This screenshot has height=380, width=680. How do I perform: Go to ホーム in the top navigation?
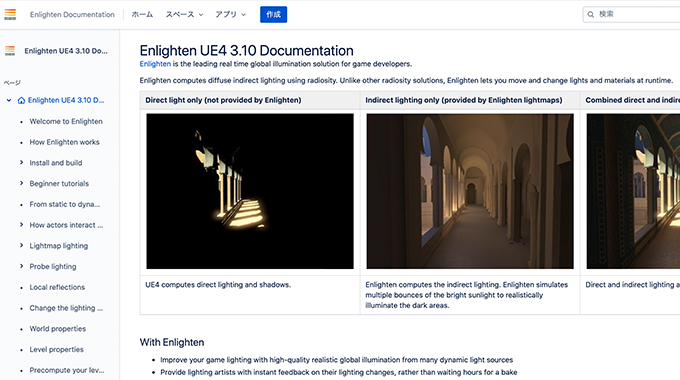point(142,14)
